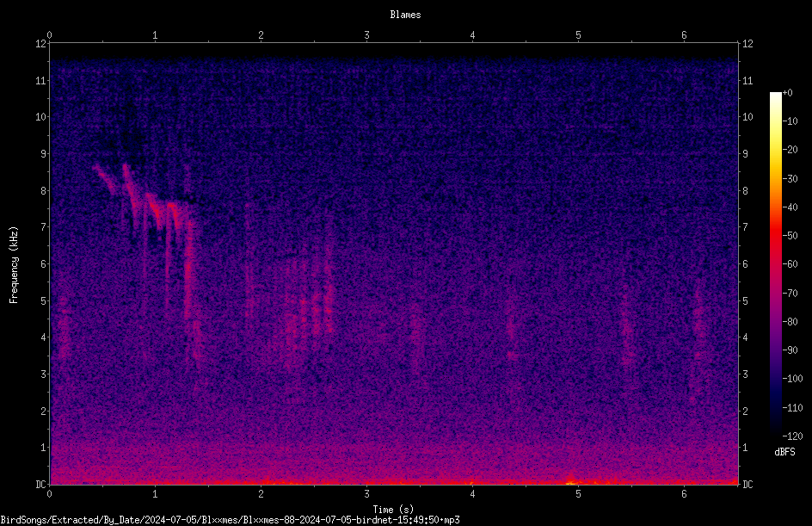Click the '-50' value on the dBFS scale
812x526 pixels.
coord(790,236)
